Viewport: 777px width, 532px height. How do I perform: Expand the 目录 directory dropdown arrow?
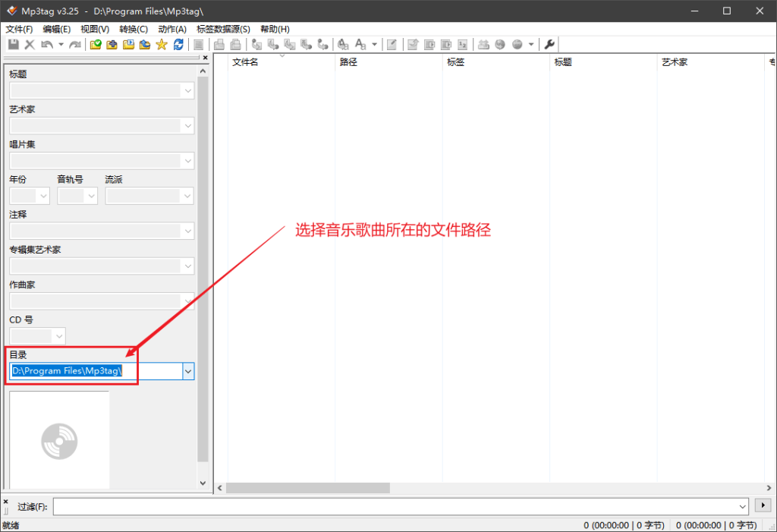point(188,371)
